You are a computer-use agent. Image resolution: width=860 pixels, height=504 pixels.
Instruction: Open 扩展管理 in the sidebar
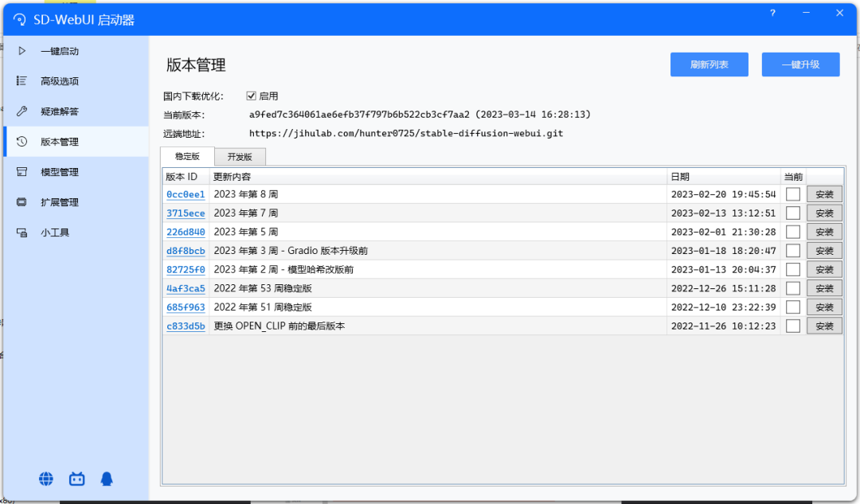pyautogui.click(x=76, y=201)
